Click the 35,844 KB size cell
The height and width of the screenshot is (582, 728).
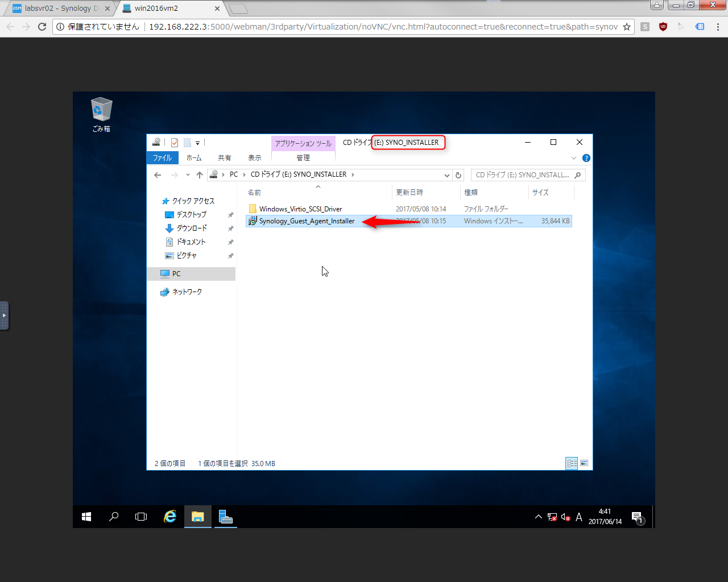[x=555, y=221]
